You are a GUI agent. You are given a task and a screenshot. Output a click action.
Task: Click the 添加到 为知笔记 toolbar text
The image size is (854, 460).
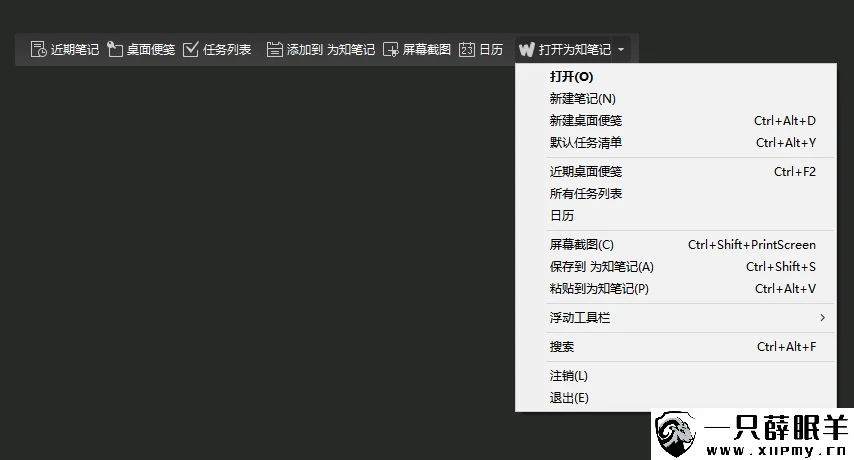click(331, 50)
